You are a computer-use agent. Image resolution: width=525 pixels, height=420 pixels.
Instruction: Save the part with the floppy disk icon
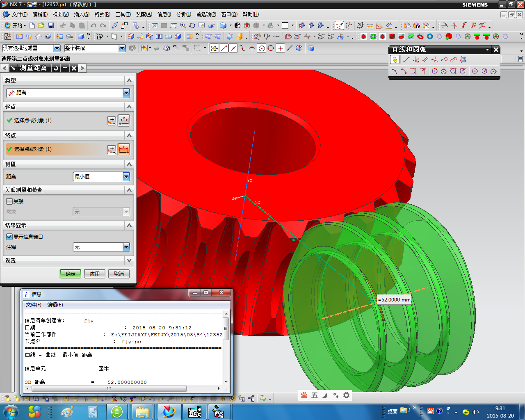click(51, 25)
